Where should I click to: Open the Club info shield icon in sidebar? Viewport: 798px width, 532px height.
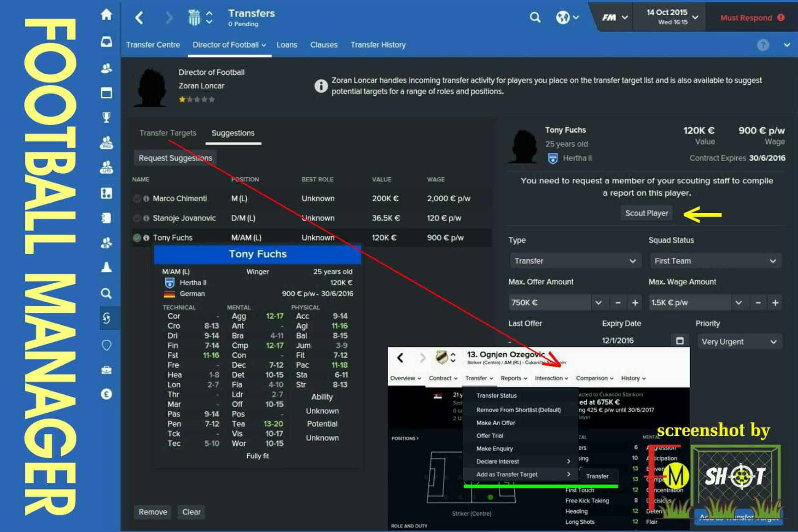106,345
